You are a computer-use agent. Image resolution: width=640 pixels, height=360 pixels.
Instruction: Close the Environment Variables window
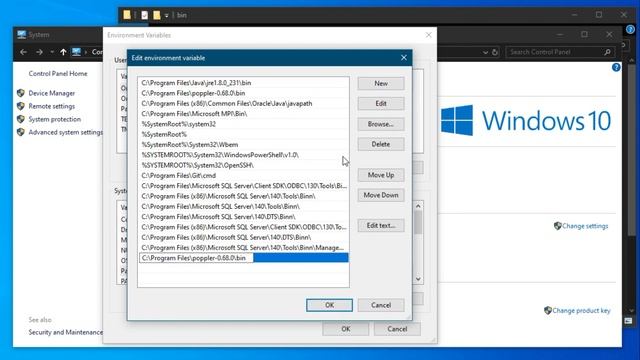(429, 35)
